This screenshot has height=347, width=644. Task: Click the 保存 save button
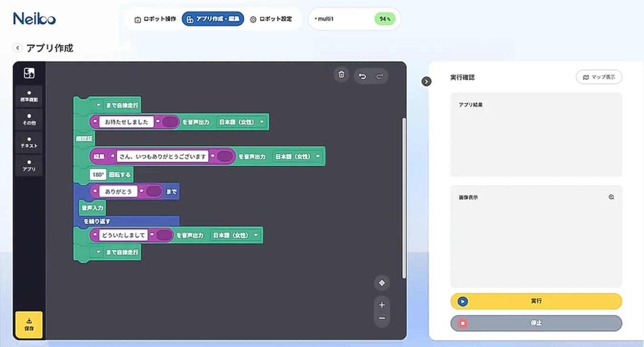[29, 325]
